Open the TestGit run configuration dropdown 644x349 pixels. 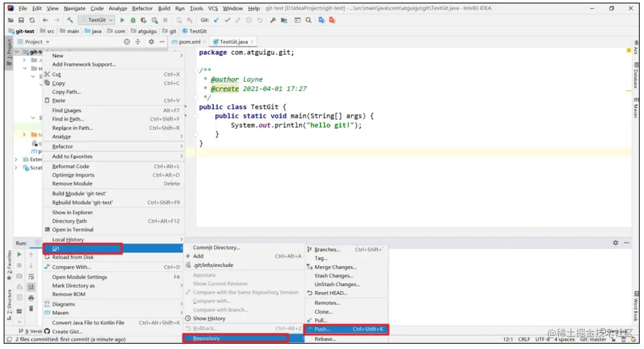pos(97,20)
